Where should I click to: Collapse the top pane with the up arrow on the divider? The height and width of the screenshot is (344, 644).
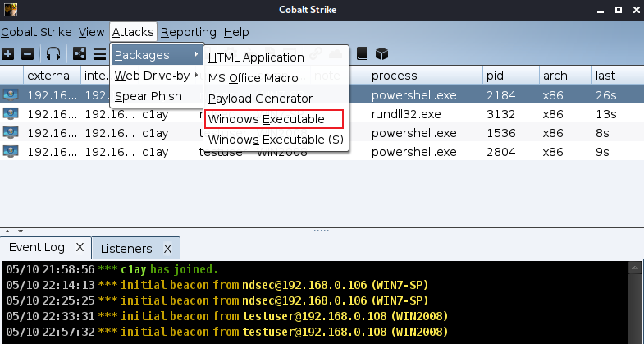7,232
